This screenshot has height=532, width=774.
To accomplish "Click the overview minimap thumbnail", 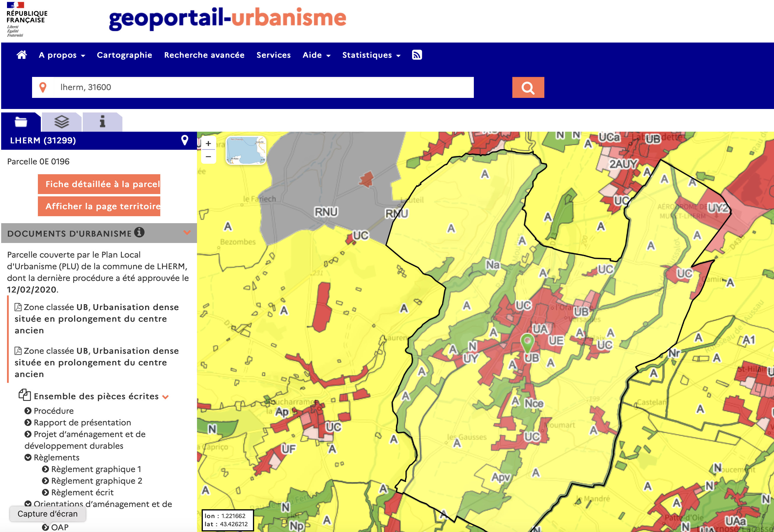I will (246, 150).
